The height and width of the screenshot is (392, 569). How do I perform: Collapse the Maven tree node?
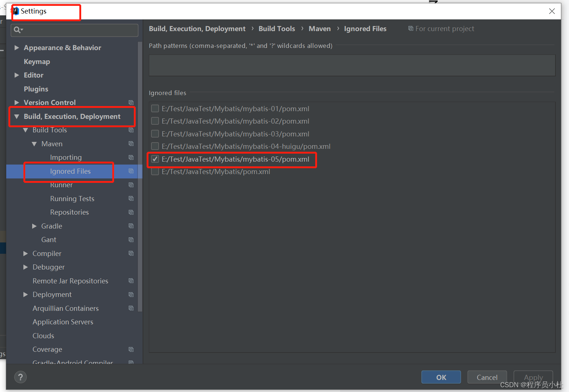[x=34, y=144]
